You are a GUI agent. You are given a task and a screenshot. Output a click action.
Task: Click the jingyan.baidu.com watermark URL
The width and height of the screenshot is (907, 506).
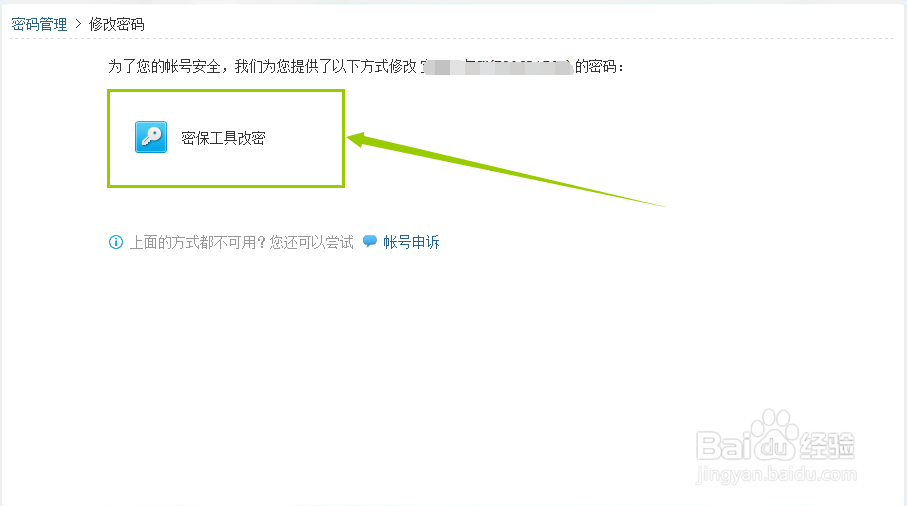pos(776,475)
